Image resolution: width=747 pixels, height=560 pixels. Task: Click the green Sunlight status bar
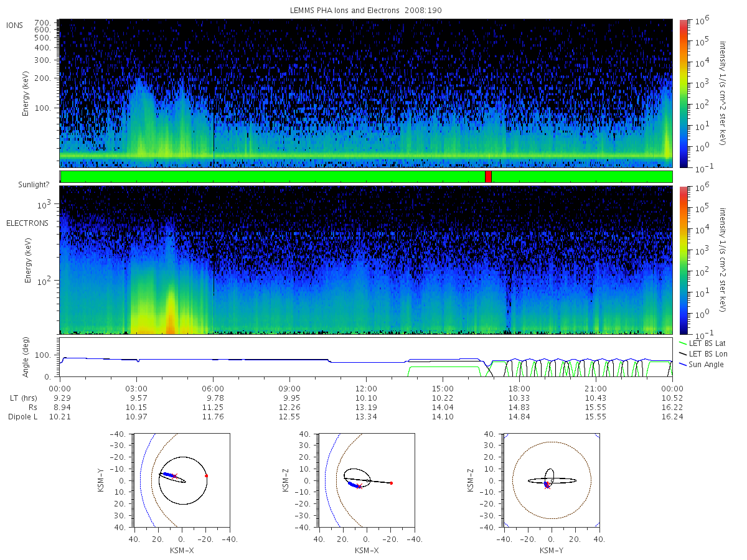click(366, 177)
